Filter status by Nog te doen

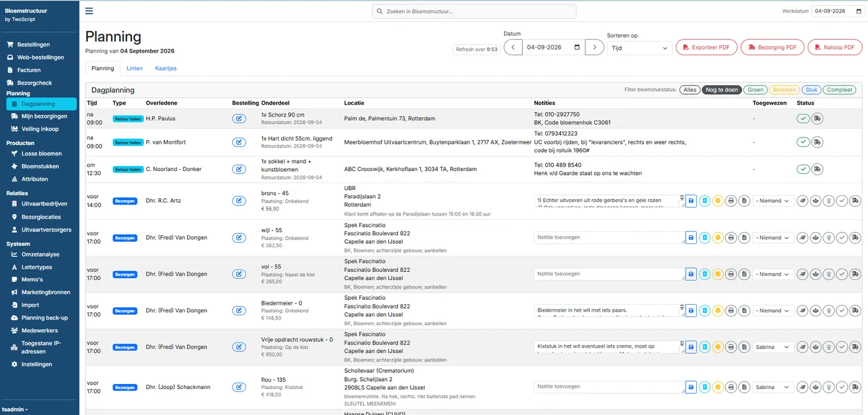click(722, 90)
